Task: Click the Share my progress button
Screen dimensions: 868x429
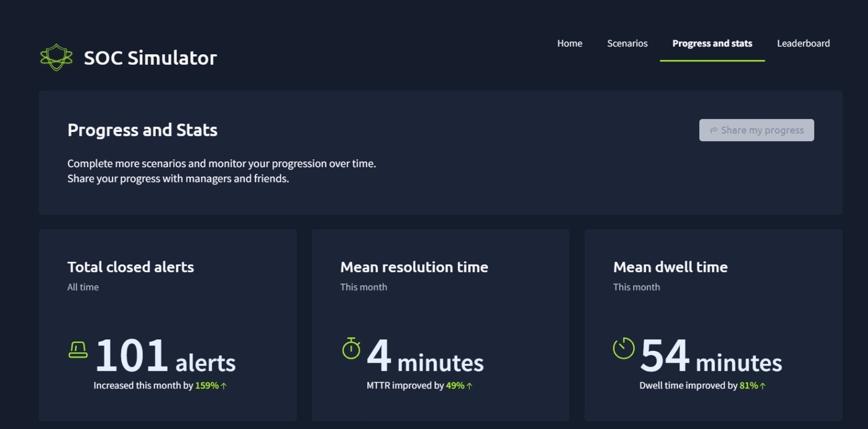Action: tap(757, 130)
